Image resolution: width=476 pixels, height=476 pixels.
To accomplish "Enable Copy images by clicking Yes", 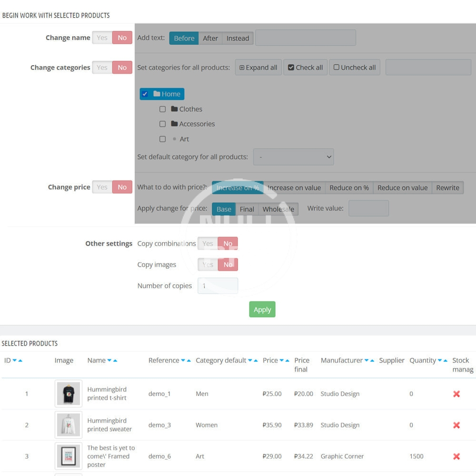I will 208,265.
